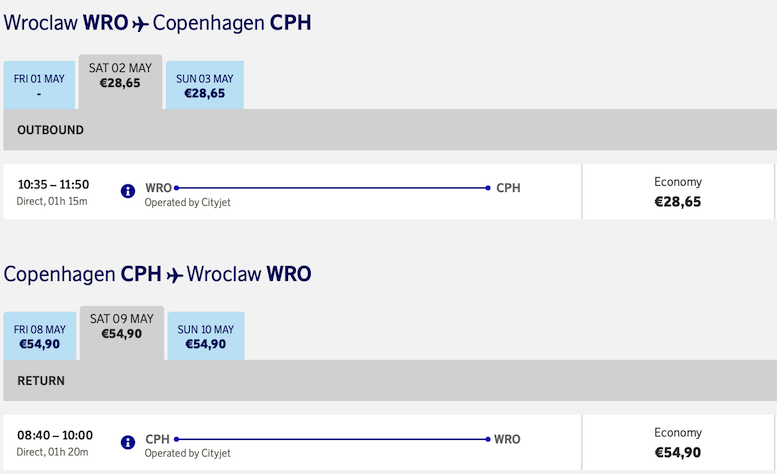This screenshot has height=474, width=777.
Task: Select Economy fare €28,65 for outbound
Action: pos(678,192)
